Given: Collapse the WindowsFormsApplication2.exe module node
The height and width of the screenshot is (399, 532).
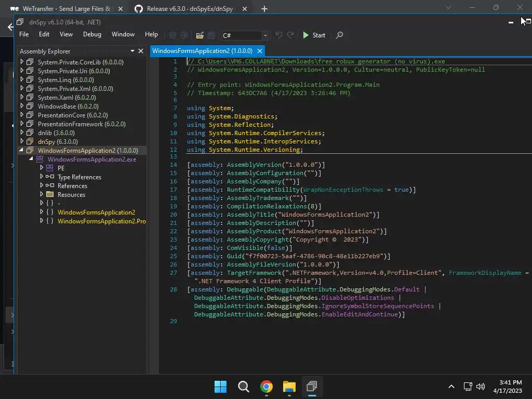Looking at the screenshot, I should point(31,158).
